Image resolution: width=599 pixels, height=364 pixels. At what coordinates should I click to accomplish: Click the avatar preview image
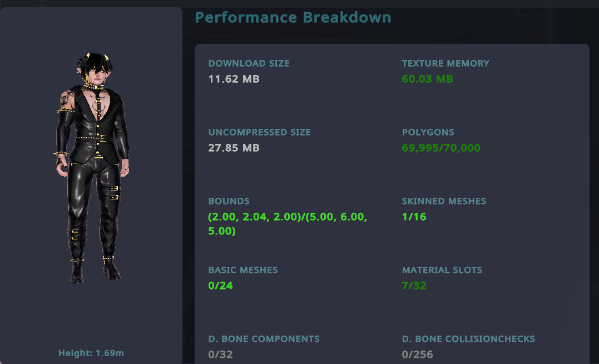click(x=92, y=167)
